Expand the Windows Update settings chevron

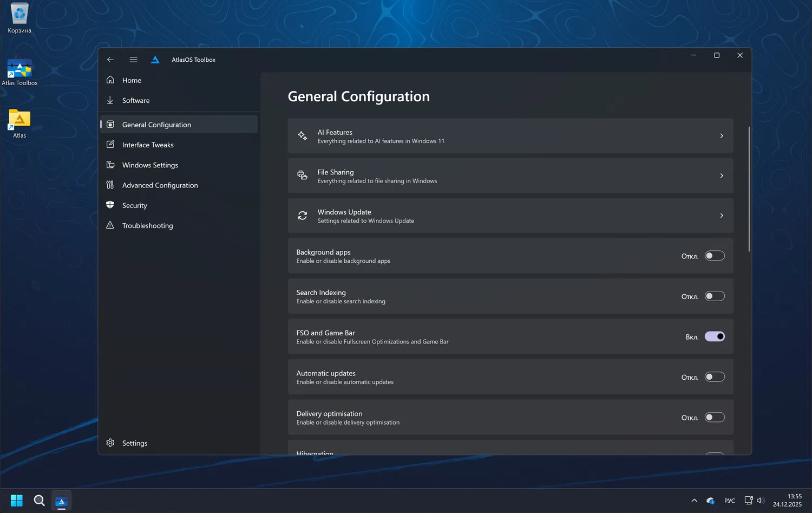(x=722, y=216)
